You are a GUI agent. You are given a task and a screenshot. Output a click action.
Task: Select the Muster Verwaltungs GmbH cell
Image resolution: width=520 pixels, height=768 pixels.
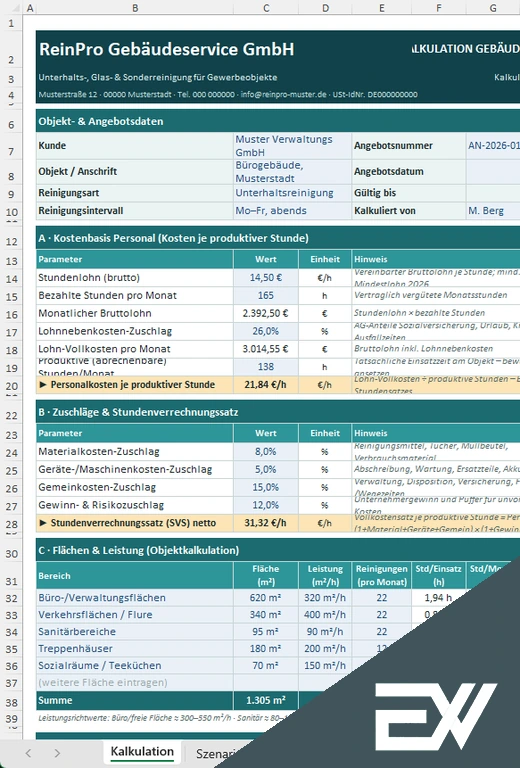pyautogui.click(x=292, y=145)
